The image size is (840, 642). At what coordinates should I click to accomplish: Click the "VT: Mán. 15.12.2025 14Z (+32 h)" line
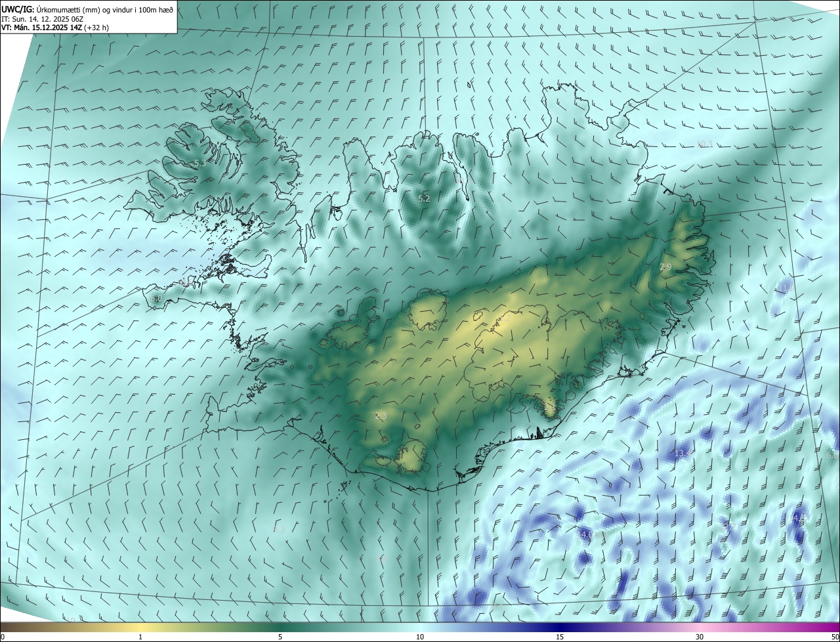click(55, 28)
